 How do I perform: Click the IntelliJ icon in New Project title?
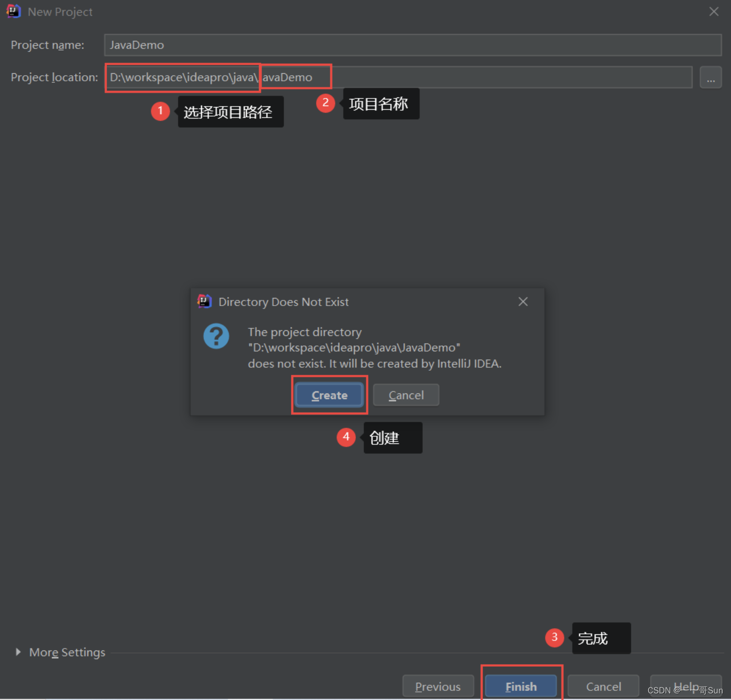pyautogui.click(x=13, y=11)
